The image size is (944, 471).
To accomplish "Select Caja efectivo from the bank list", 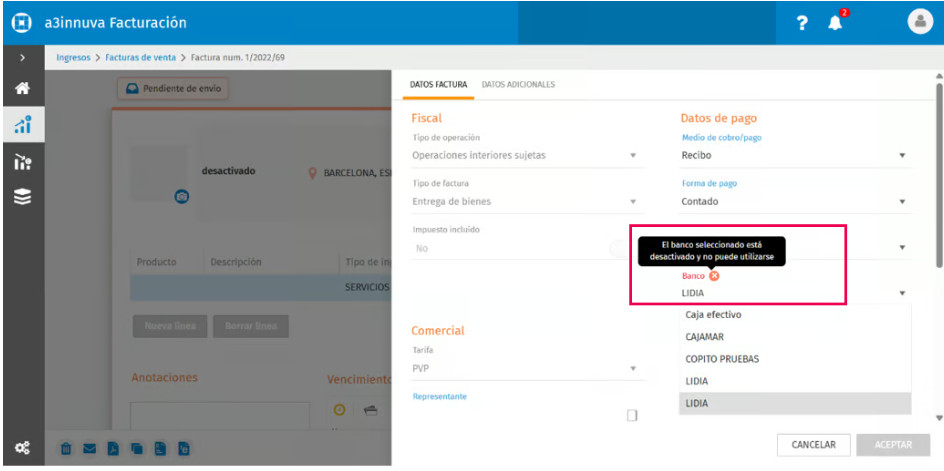I will click(795, 315).
